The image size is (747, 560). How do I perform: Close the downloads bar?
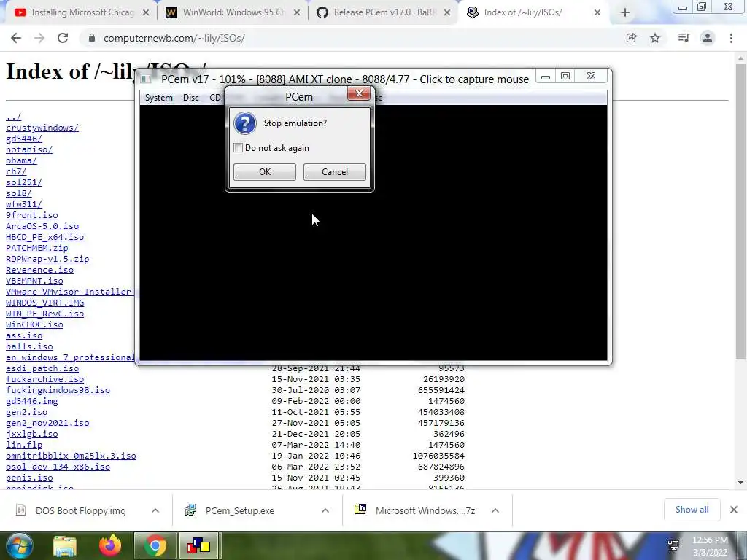[734, 510]
